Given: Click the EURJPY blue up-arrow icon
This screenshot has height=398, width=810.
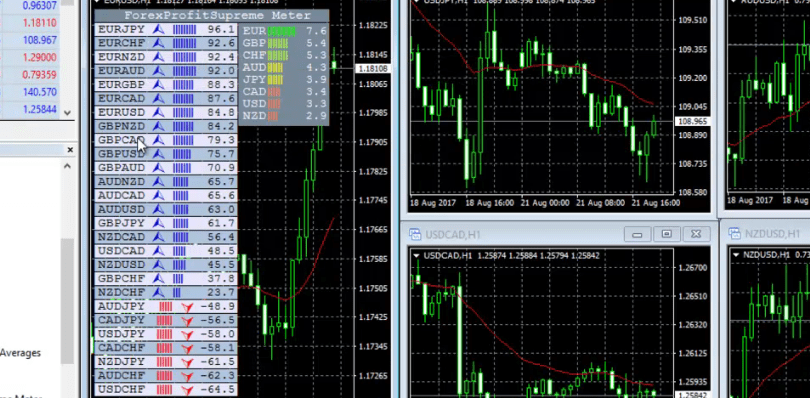Looking at the screenshot, I should (x=159, y=29).
